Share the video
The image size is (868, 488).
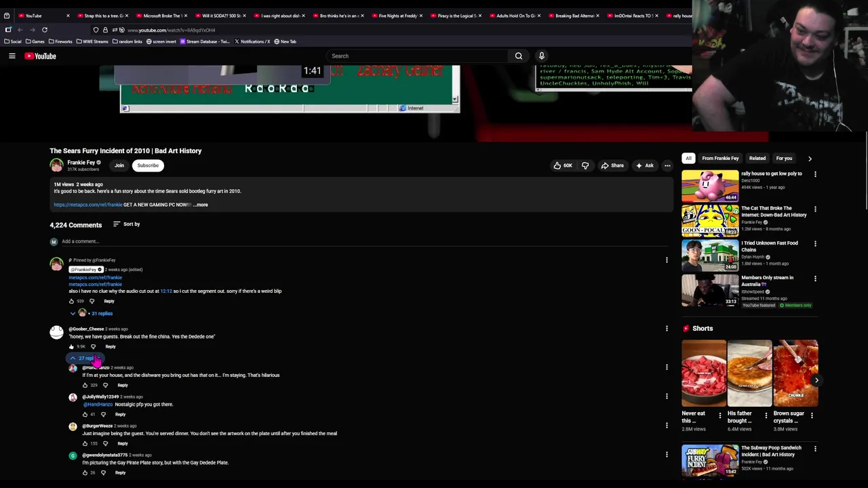tap(612, 165)
